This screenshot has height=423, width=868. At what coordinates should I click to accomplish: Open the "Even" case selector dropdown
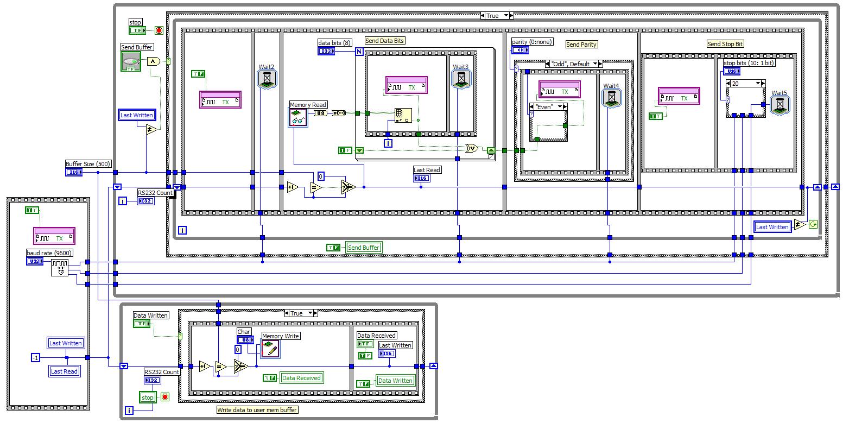[x=560, y=107]
